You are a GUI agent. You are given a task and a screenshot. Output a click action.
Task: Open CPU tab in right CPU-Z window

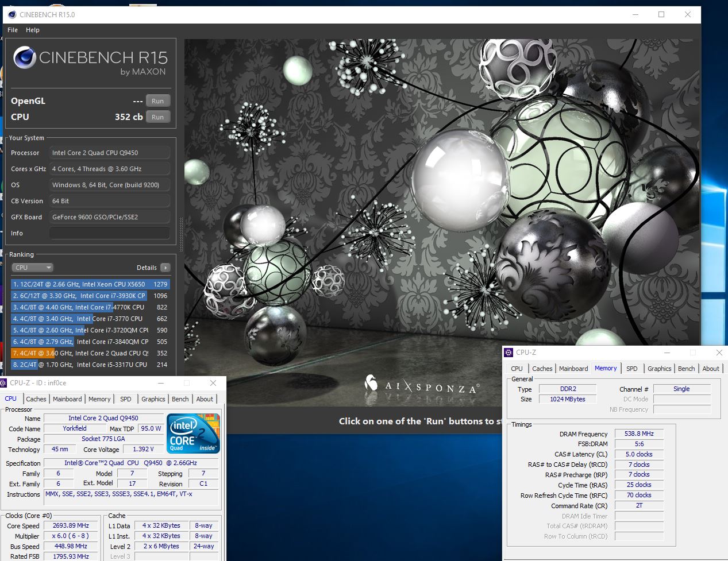pos(517,369)
